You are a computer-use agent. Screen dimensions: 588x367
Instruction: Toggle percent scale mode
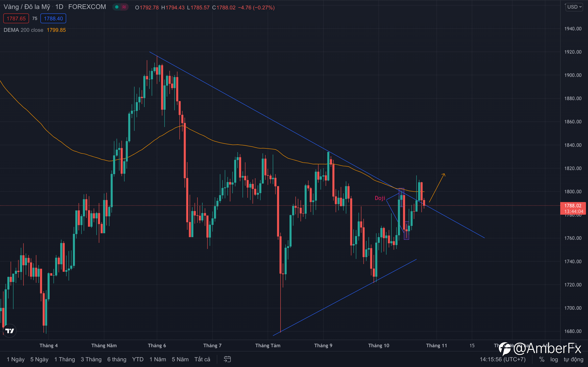542,359
